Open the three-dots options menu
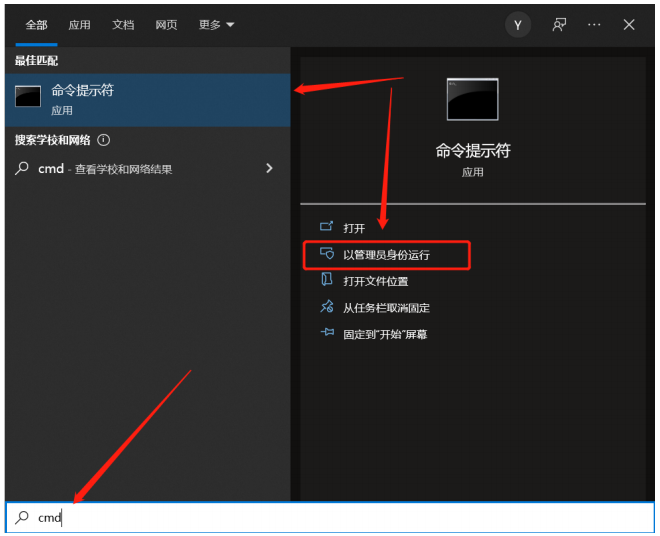 tap(594, 25)
